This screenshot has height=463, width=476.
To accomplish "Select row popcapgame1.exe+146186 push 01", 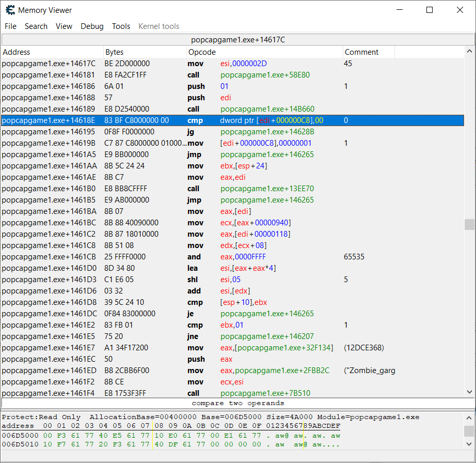I will click(x=232, y=86).
